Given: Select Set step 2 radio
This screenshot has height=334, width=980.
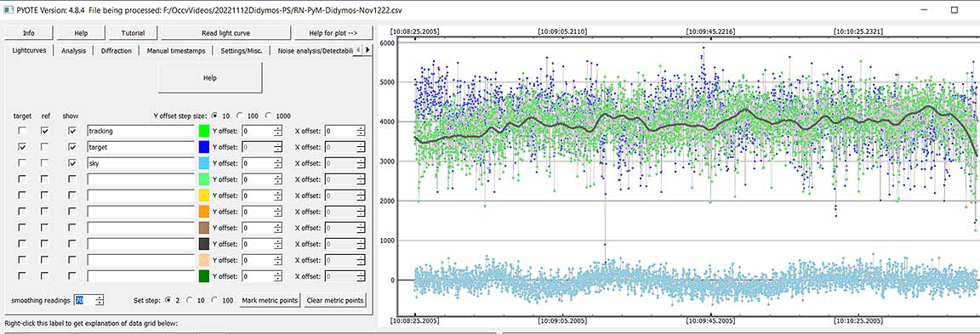Looking at the screenshot, I should pyautogui.click(x=168, y=300).
